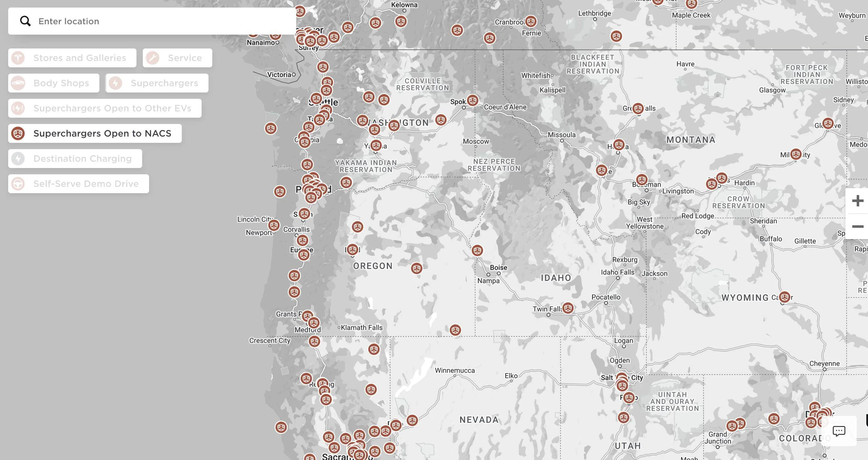Screen dimensions: 868x460
Task: Select the pin covering the Butte label
Action: coord(601,170)
